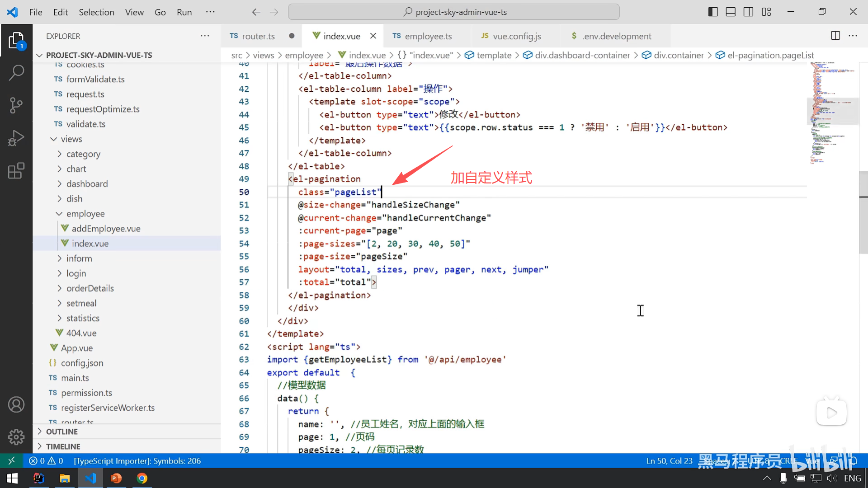Open the Search view in activity bar
The width and height of the screenshot is (868, 488).
click(x=16, y=73)
